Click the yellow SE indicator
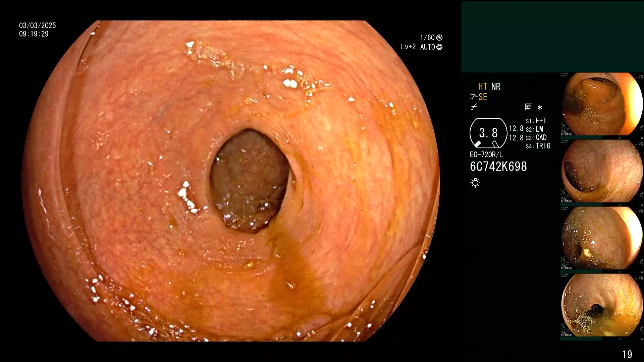The height and width of the screenshot is (362, 644). tap(483, 97)
